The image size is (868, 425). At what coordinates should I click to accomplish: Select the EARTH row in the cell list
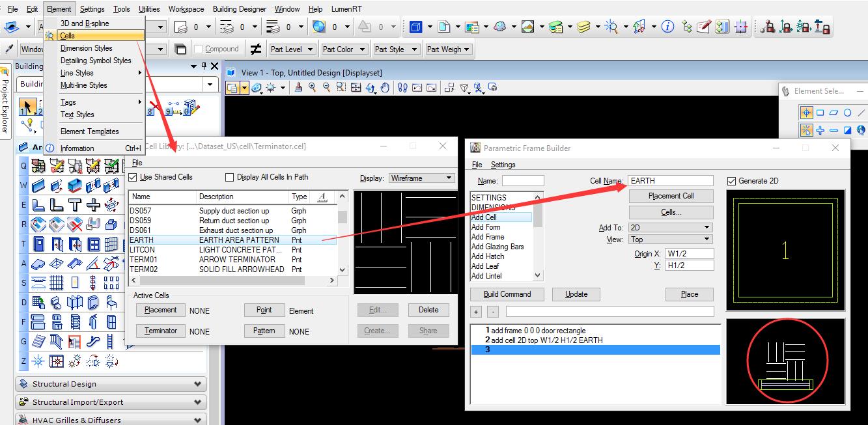click(x=232, y=240)
